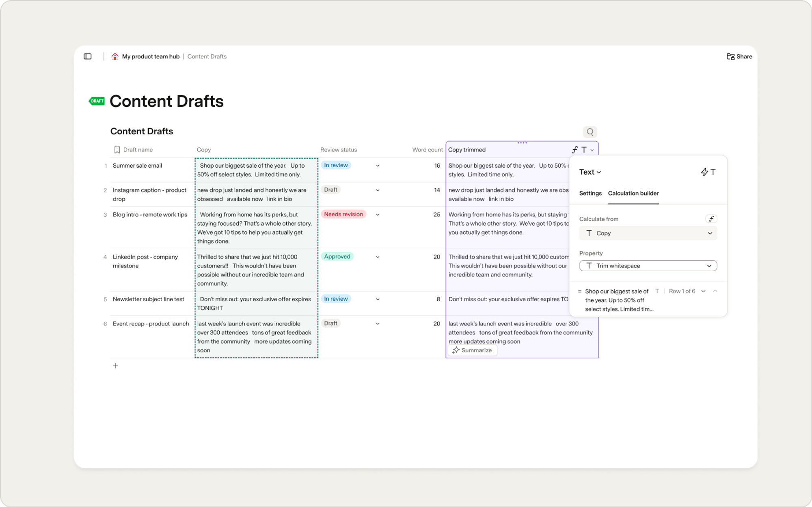Go to next row with preview down chevron

coord(704,291)
